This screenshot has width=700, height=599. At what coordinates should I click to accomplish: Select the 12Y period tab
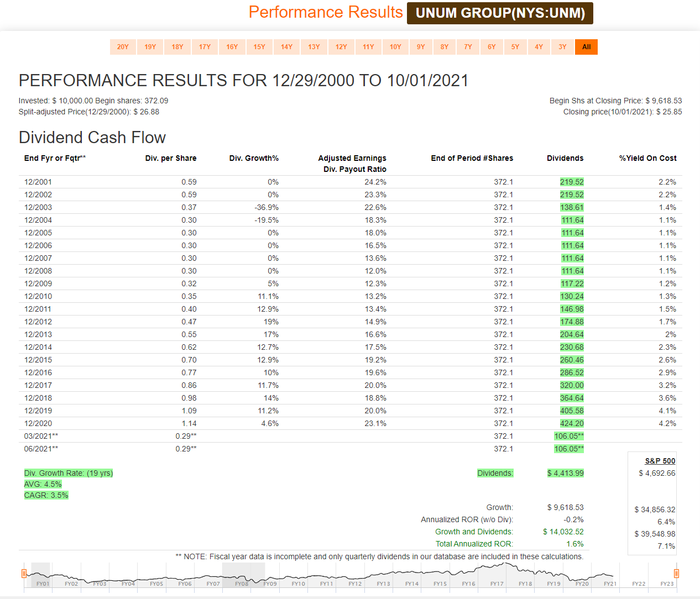[x=341, y=47]
